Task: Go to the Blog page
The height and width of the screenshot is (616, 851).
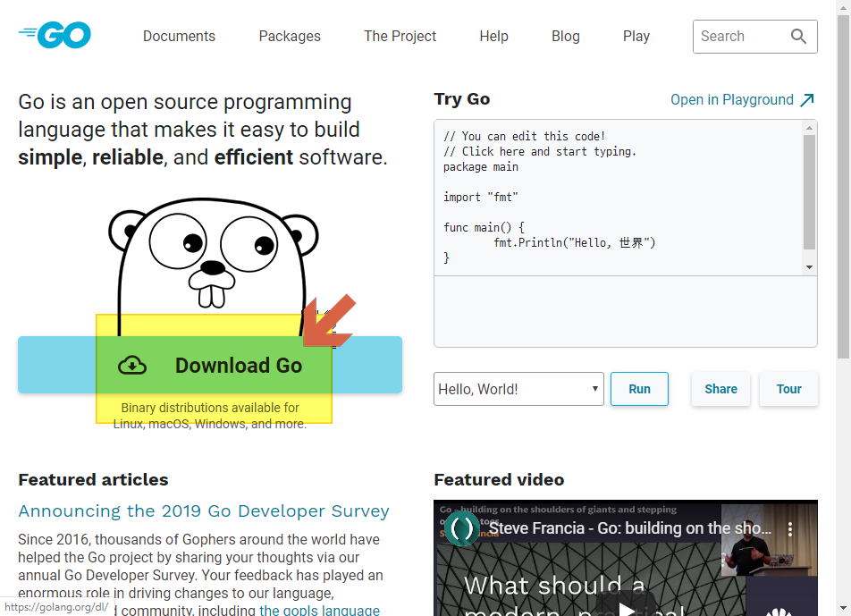Action: pyautogui.click(x=566, y=37)
